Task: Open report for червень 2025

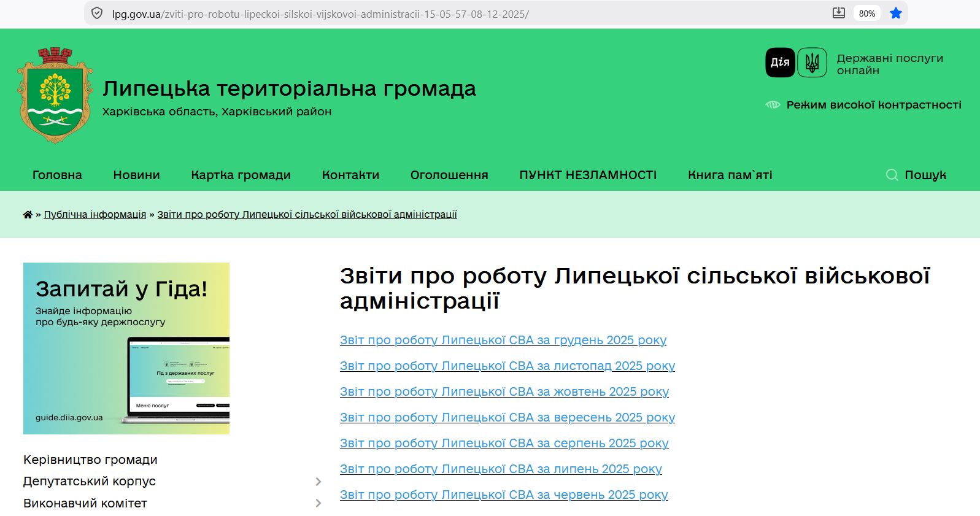Action: click(504, 495)
